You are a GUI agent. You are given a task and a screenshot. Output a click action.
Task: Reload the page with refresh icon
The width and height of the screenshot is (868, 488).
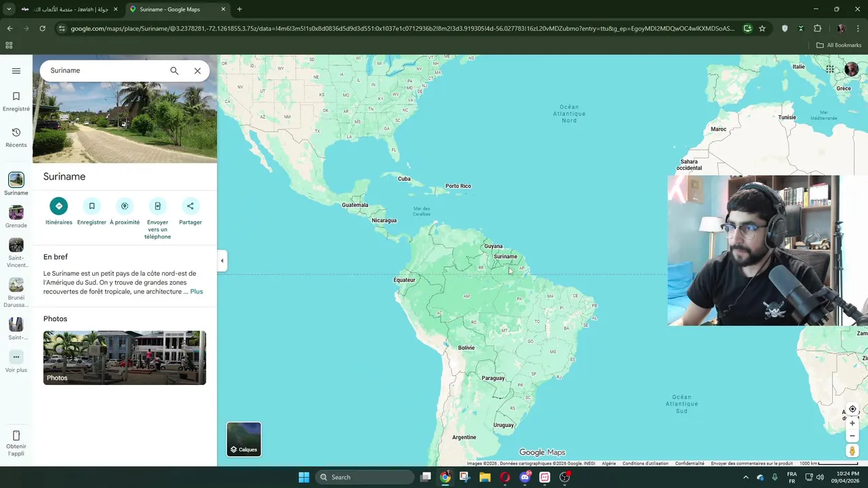tap(42, 28)
